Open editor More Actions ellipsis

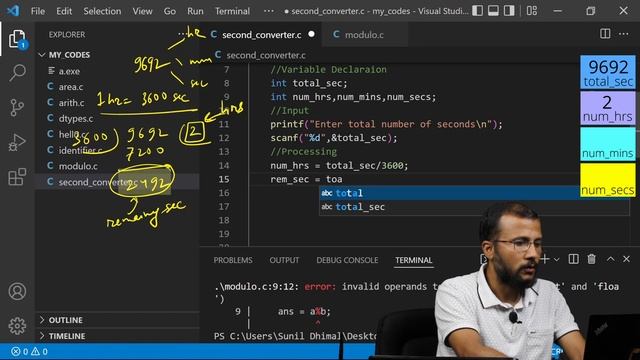coord(624,34)
